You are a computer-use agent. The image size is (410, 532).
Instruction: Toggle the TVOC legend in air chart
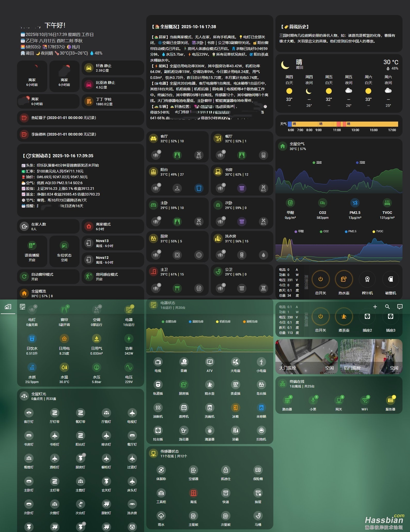click(378, 231)
